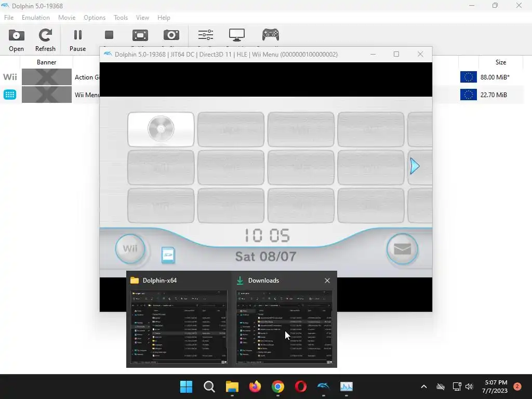
Task: Open Graphics settings monitor icon
Action: [237, 35]
